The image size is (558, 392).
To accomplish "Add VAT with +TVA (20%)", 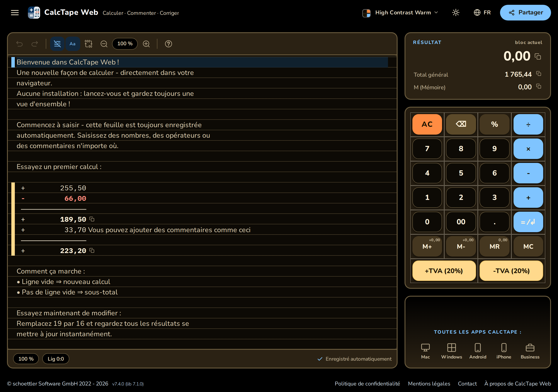I will click(444, 271).
